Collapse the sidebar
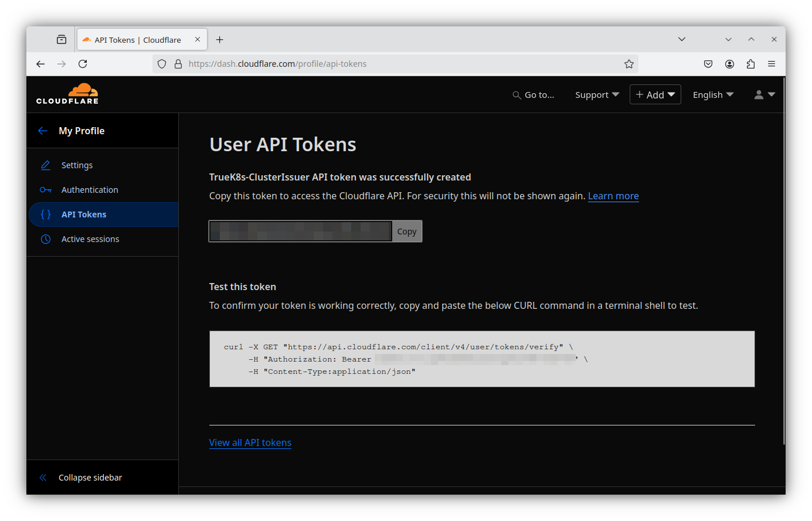This screenshot has height=521, width=812. tap(81, 478)
